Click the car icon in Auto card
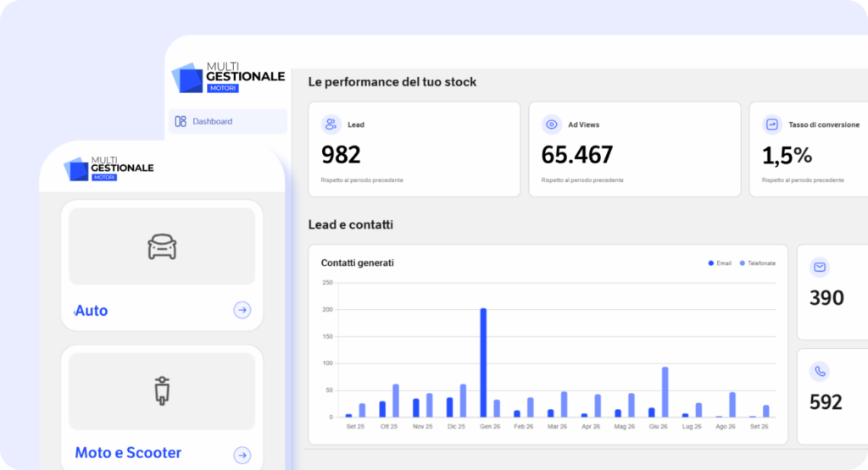868x470 pixels. coord(162,246)
